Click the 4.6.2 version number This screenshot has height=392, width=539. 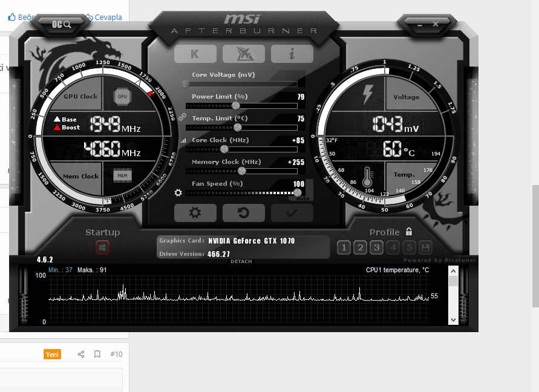[x=45, y=260]
